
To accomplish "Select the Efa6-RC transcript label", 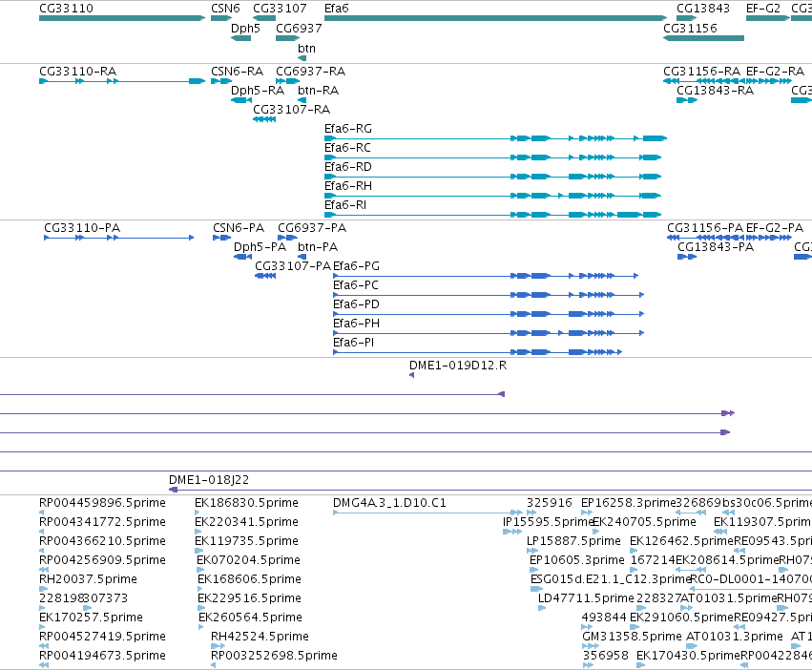I will click(347, 148).
